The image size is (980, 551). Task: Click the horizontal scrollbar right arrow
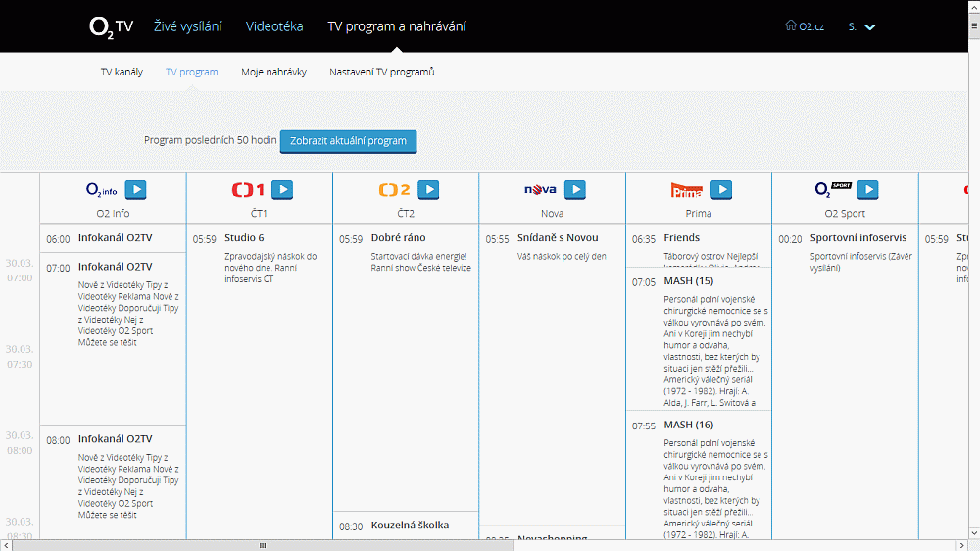(962, 545)
